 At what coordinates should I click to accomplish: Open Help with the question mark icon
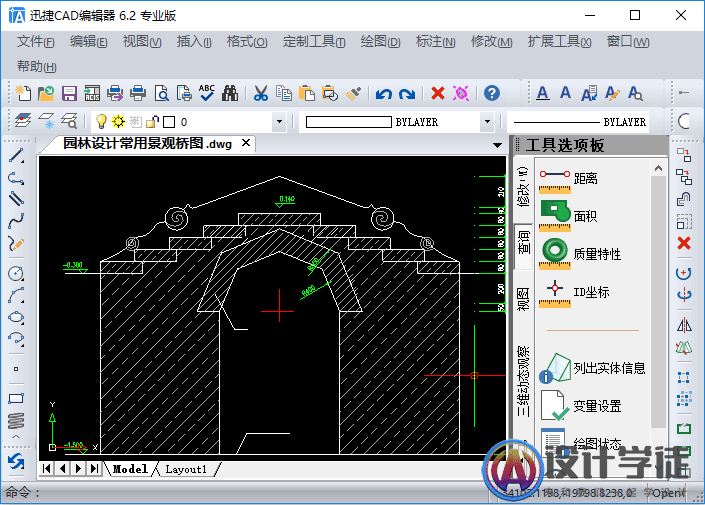pos(492,93)
